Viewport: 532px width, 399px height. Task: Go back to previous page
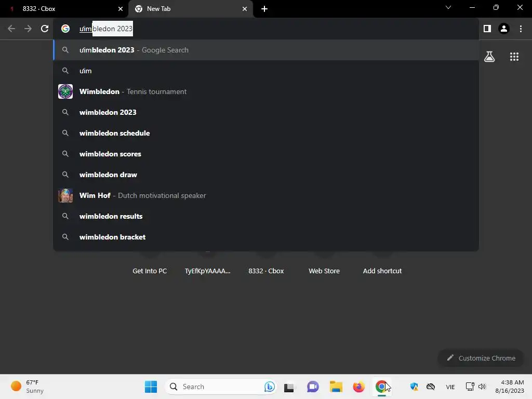(x=11, y=29)
